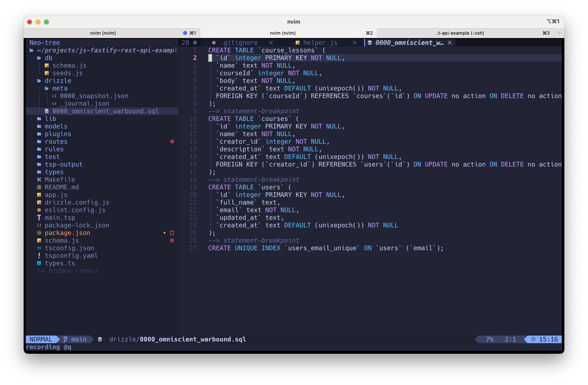The height and width of the screenshot is (385, 588).
Task: Click the orange modified square beside package.json
Action: (172, 233)
